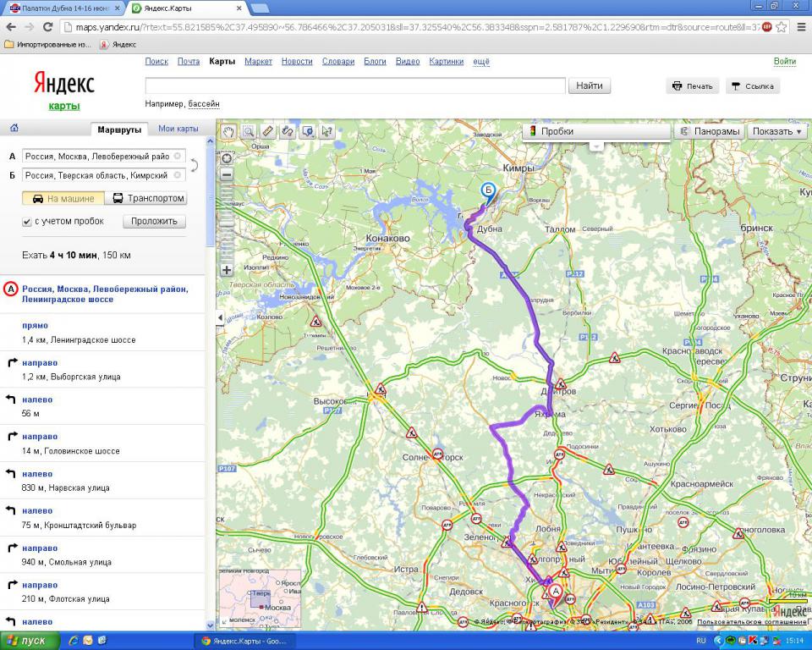Expand the 'ещё' services menu
Screen dimensions: 812x650
pyautogui.click(x=481, y=62)
